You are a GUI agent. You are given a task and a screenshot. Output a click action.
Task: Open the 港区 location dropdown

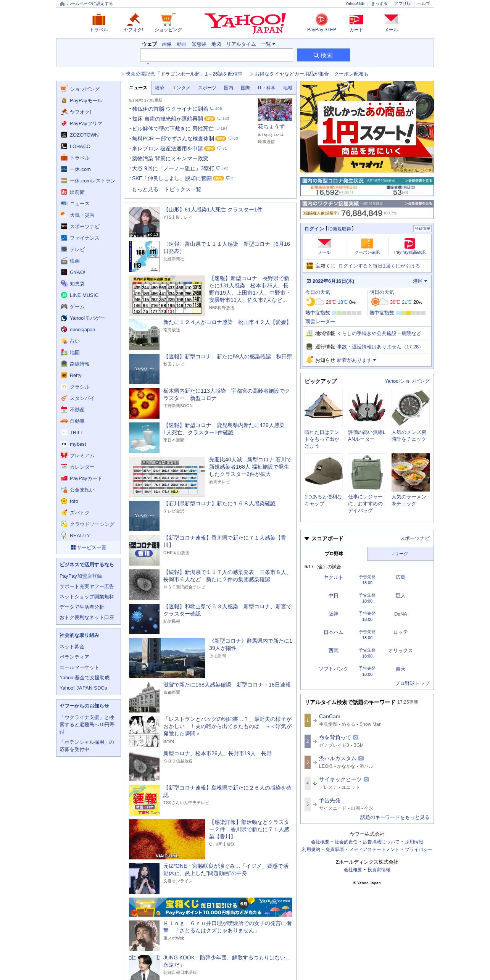click(420, 281)
